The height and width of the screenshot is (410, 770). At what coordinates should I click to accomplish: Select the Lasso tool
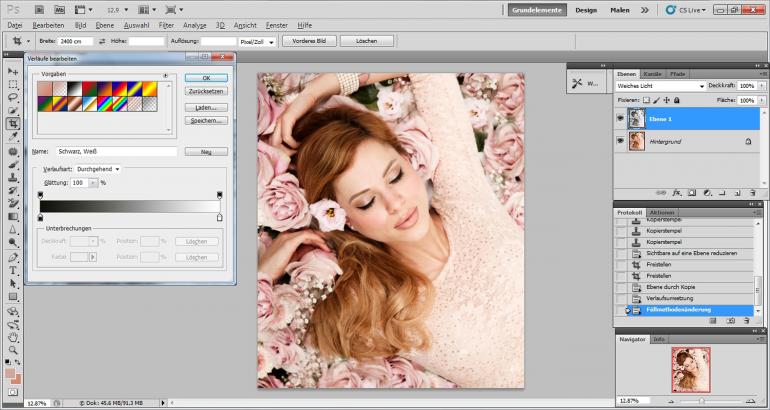click(13, 97)
